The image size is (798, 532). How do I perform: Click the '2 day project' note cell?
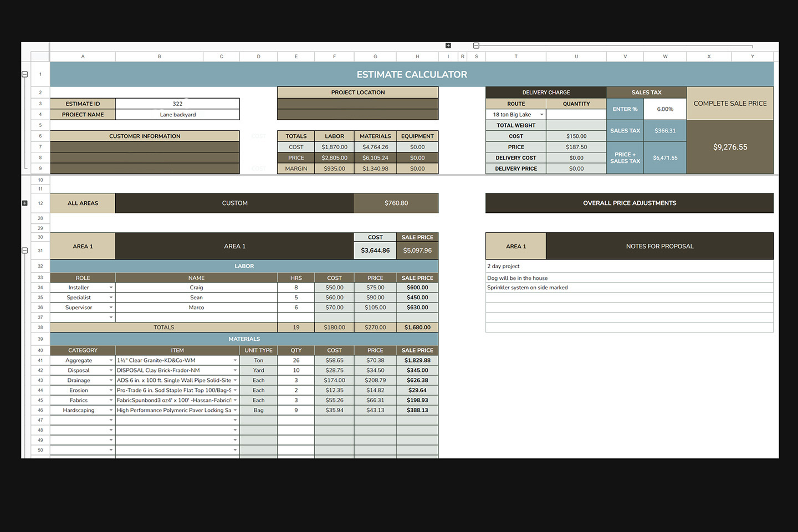[629, 267]
